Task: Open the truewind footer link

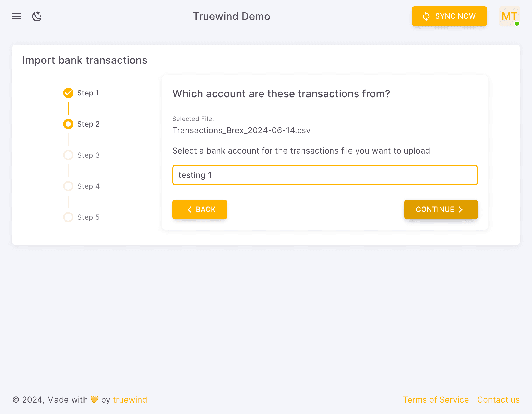Action: (130, 400)
